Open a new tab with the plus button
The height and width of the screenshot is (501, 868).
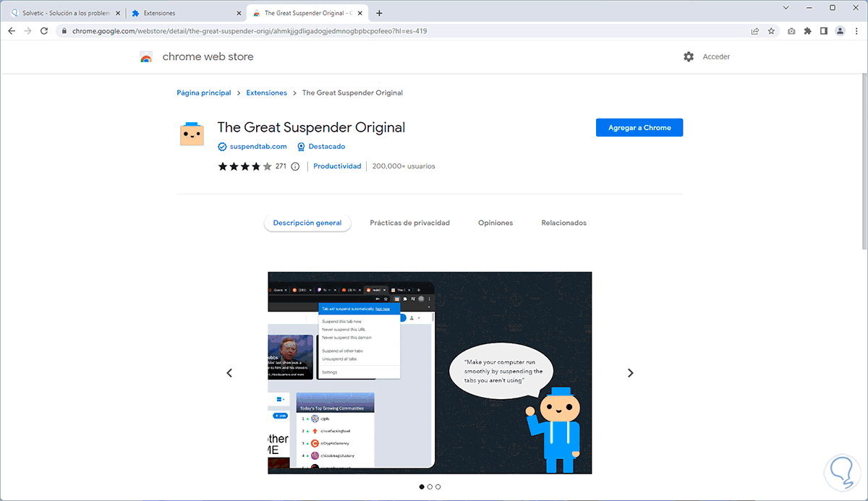[380, 13]
